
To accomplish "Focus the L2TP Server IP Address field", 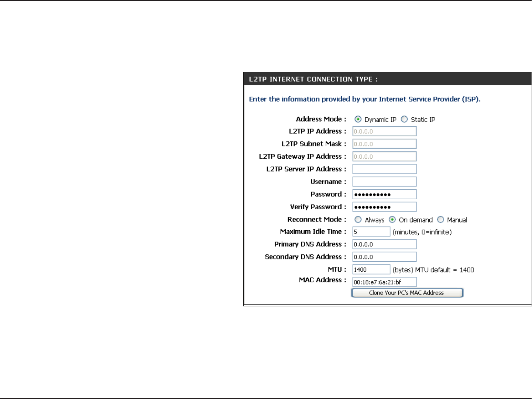I will click(x=384, y=169).
